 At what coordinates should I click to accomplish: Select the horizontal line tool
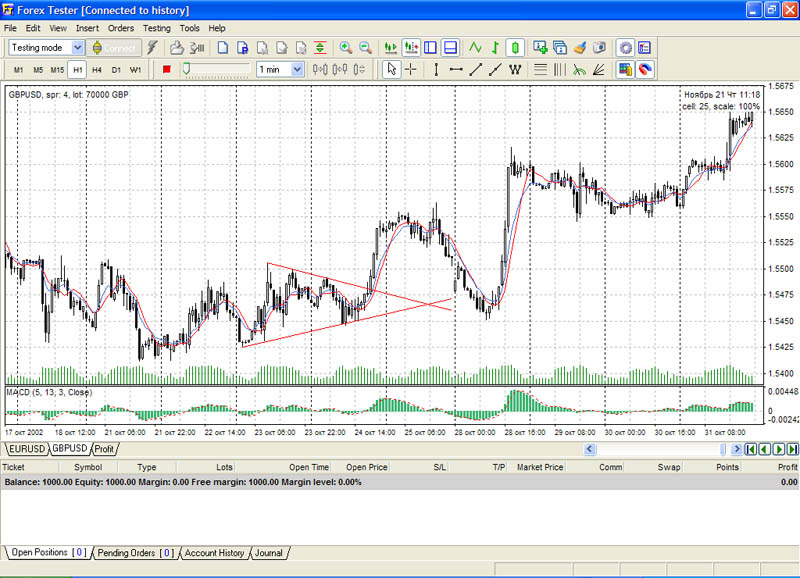(x=456, y=69)
